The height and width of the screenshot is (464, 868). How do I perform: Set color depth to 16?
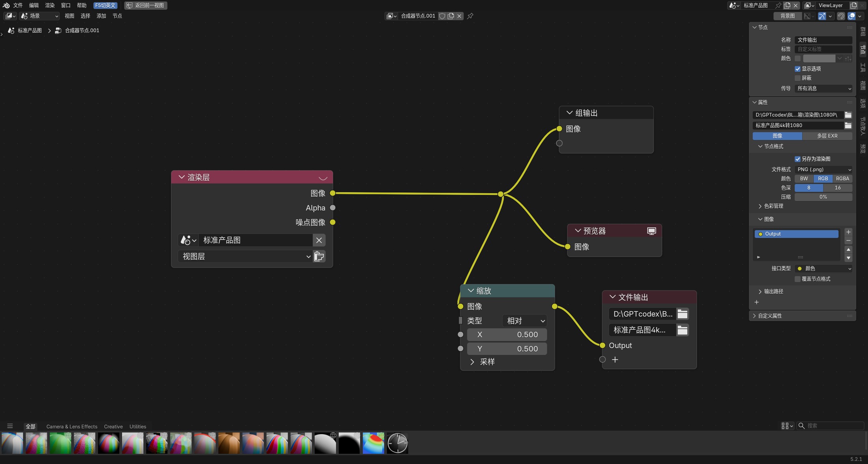(838, 188)
